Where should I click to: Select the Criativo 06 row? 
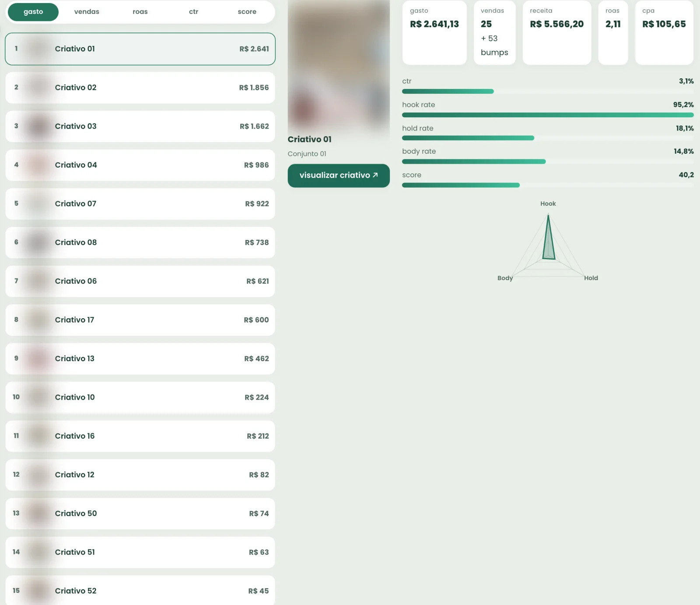140,281
